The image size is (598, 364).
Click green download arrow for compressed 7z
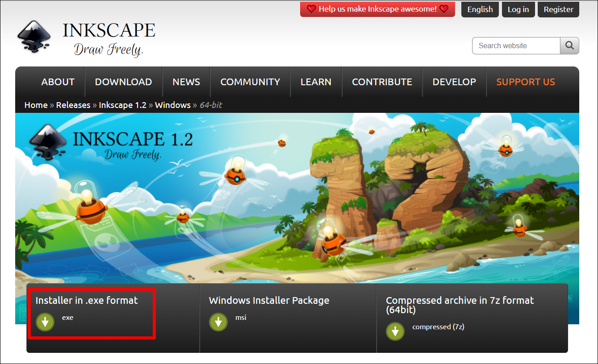[395, 331]
